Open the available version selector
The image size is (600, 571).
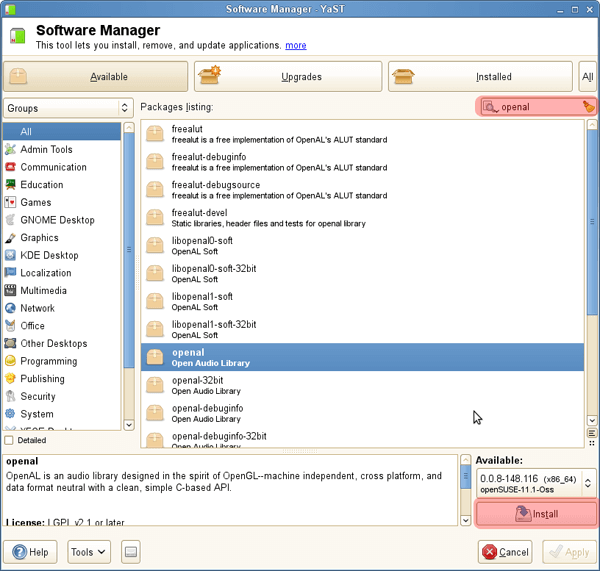tap(536, 483)
